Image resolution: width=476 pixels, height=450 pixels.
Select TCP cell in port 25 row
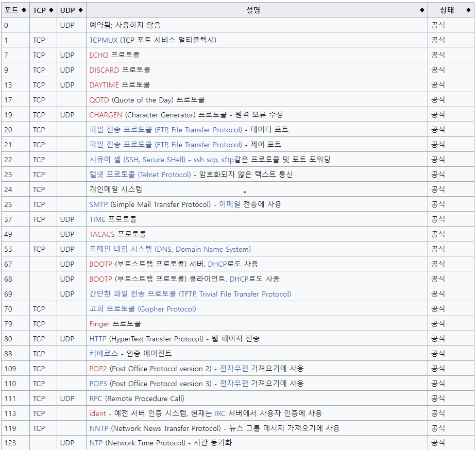pos(43,204)
